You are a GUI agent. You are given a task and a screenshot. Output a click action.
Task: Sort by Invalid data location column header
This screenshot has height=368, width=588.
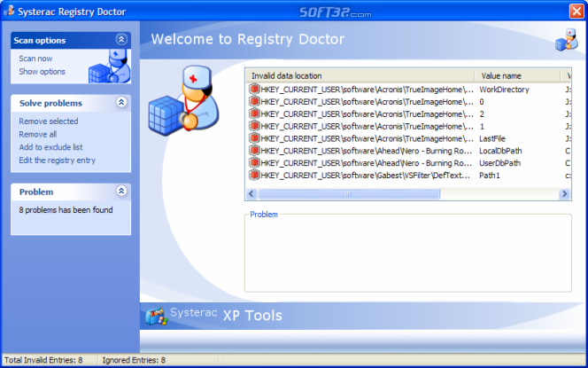[x=360, y=76]
